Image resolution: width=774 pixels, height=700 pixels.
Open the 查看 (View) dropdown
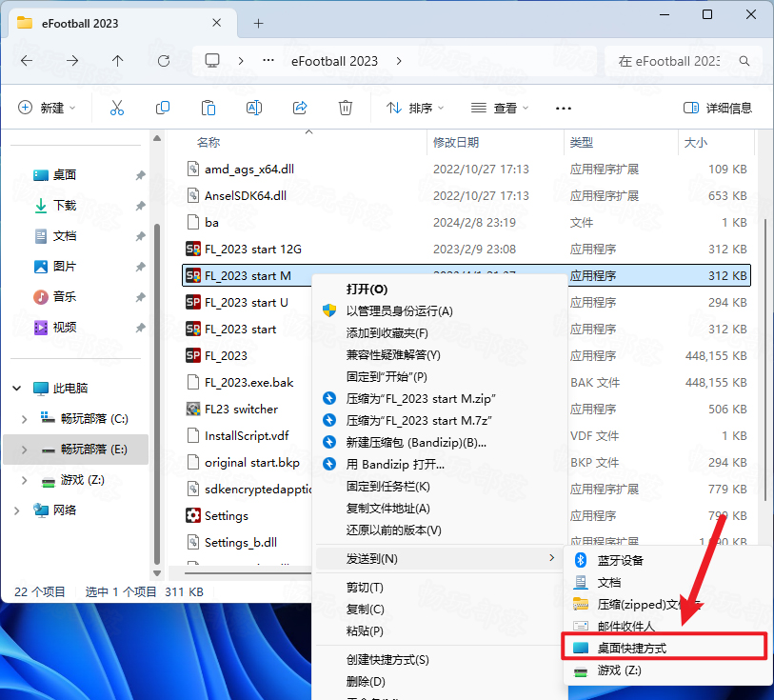pos(500,108)
